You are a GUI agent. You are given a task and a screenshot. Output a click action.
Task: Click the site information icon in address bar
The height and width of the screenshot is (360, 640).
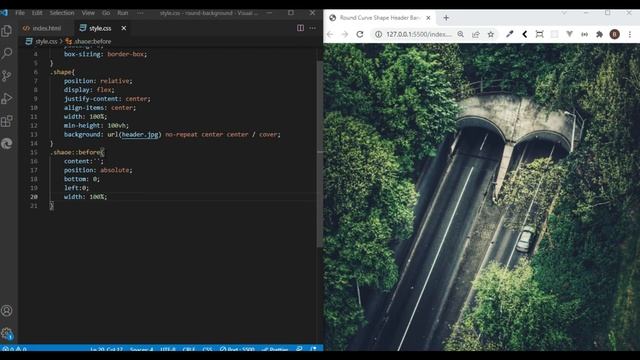(378, 34)
